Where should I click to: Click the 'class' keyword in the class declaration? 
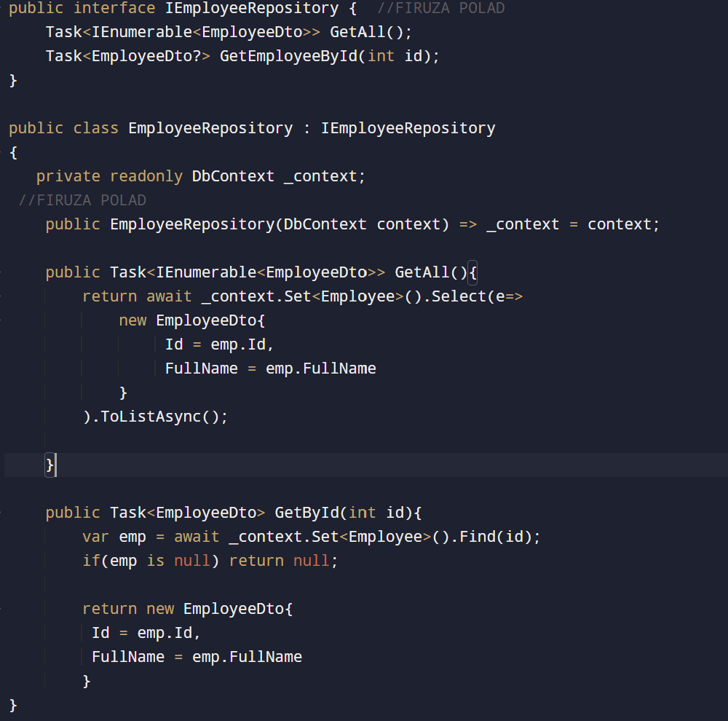tap(95, 128)
